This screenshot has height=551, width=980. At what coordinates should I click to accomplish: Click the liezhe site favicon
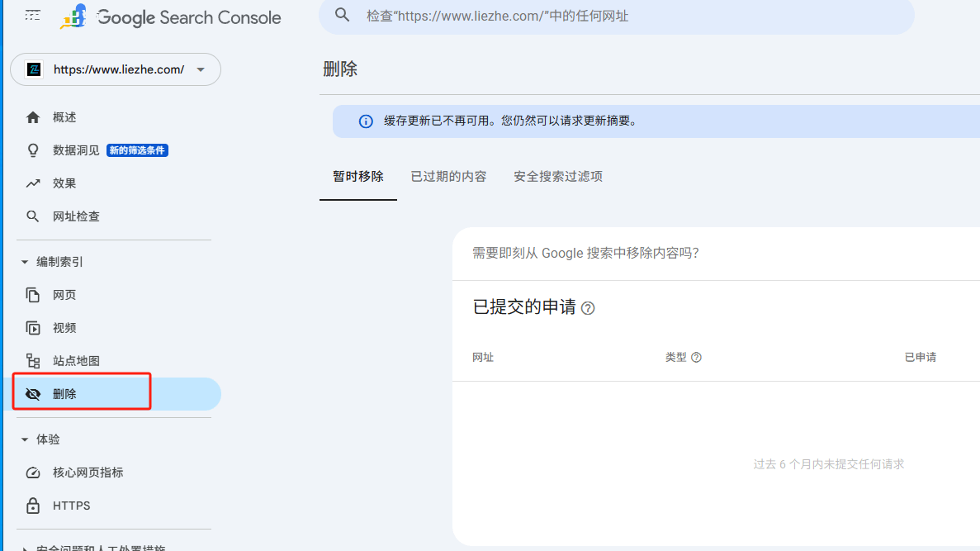35,69
